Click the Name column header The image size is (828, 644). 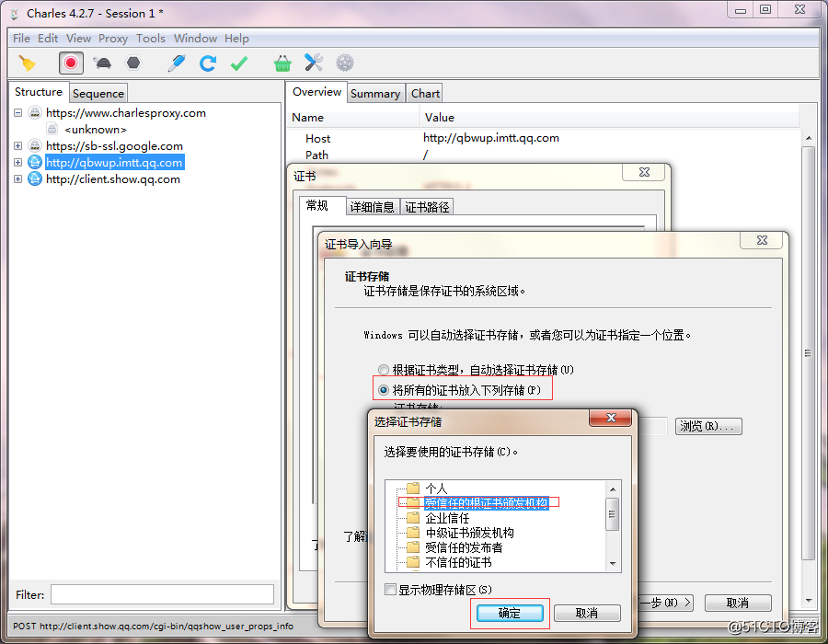point(354,117)
